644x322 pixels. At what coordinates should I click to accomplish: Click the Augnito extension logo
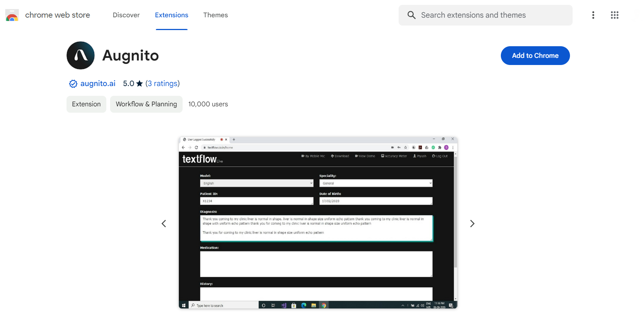80,55
